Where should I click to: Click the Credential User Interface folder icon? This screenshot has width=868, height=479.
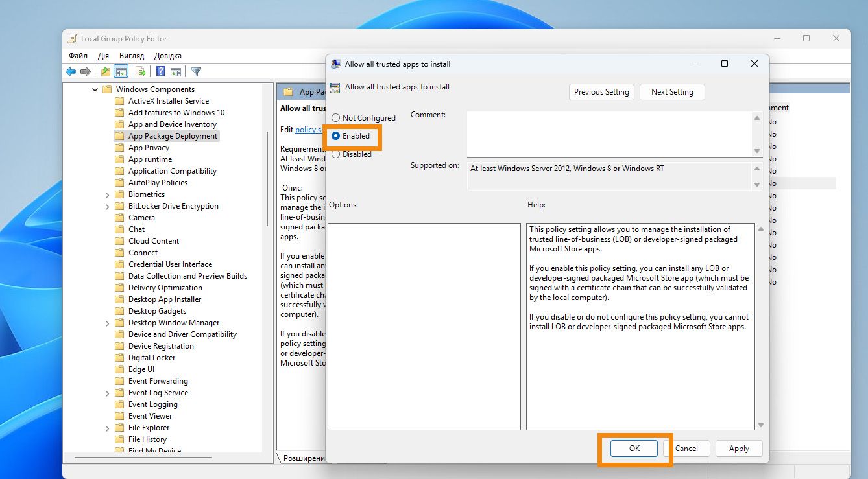119,264
